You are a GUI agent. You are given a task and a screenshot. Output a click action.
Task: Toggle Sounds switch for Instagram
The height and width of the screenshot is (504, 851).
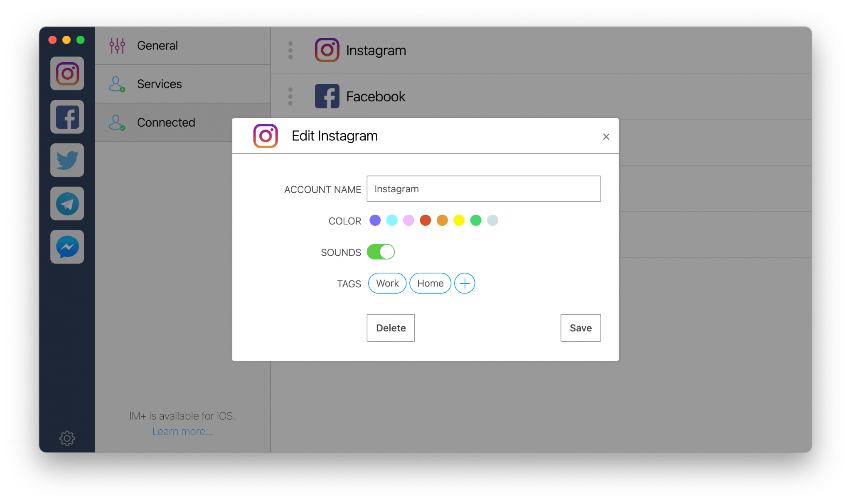(382, 252)
